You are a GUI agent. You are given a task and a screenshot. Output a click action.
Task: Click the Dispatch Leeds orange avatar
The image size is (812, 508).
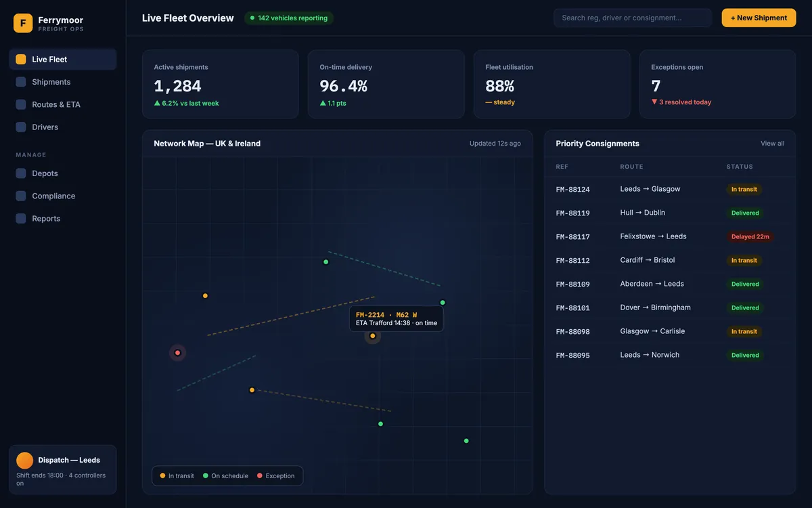pyautogui.click(x=25, y=461)
